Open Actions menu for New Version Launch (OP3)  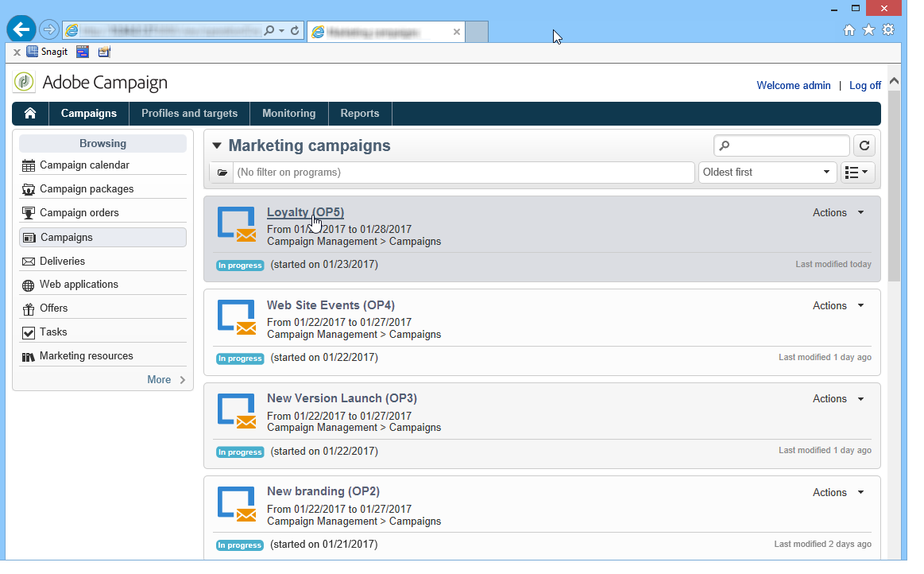pos(838,399)
